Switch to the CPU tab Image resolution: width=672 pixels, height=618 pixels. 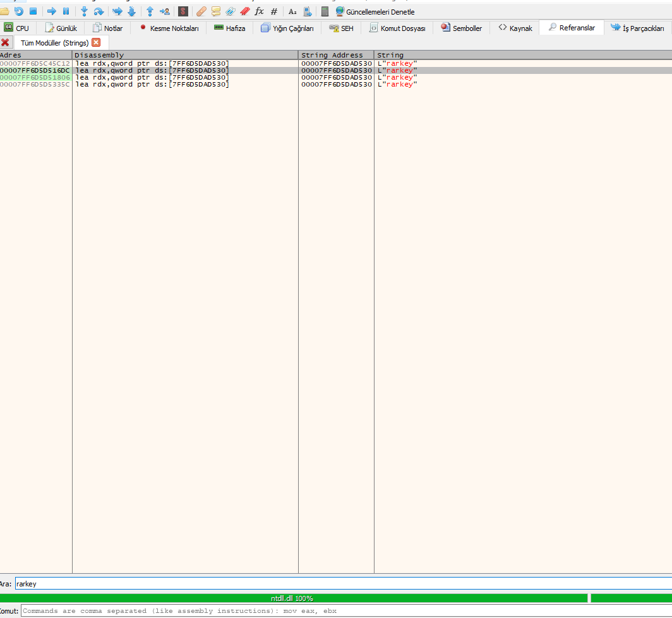[x=16, y=28]
